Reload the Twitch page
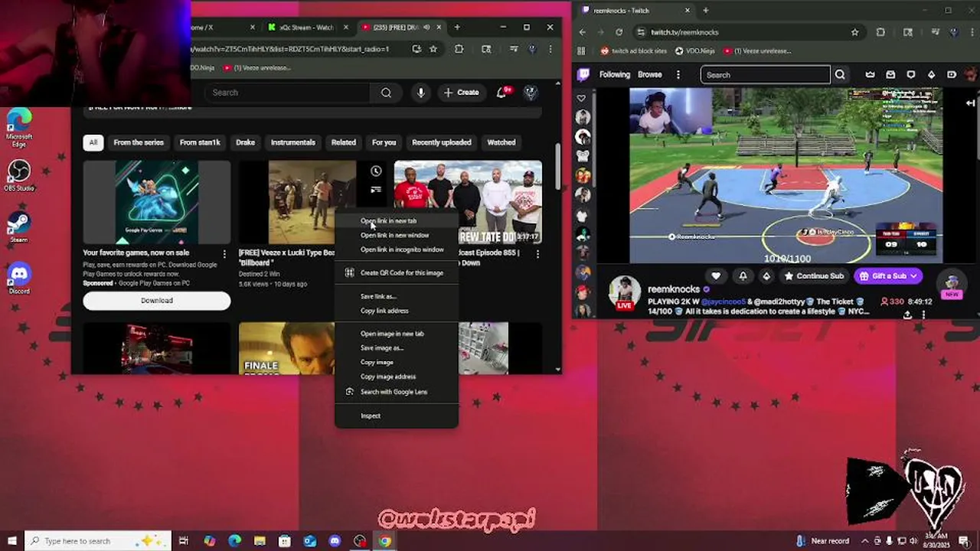Image resolution: width=980 pixels, height=551 pixels. coord(619,32)
